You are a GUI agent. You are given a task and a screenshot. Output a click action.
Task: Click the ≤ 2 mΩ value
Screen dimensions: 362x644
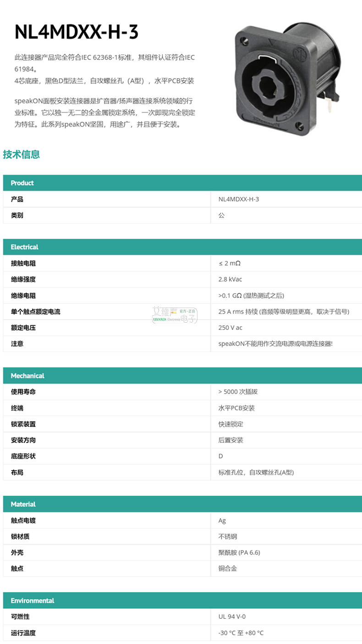[230, 264]
